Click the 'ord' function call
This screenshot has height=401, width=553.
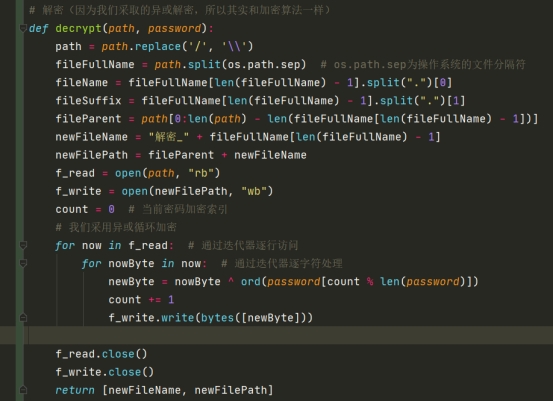pos(250,281)
